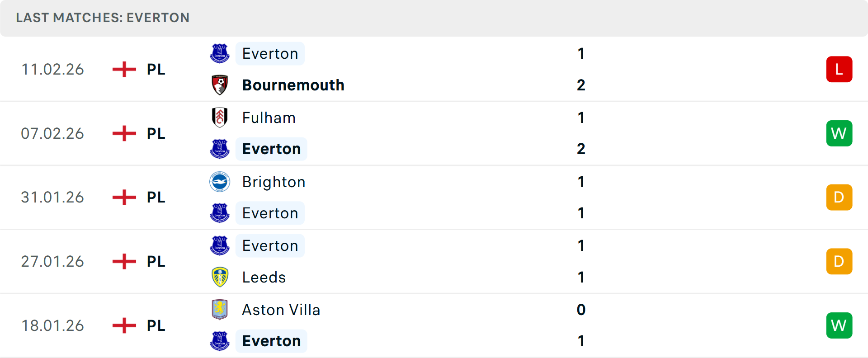Click the date 18.01.26
Viewport: 868px width, 358px height.
(x=52, y=325)
